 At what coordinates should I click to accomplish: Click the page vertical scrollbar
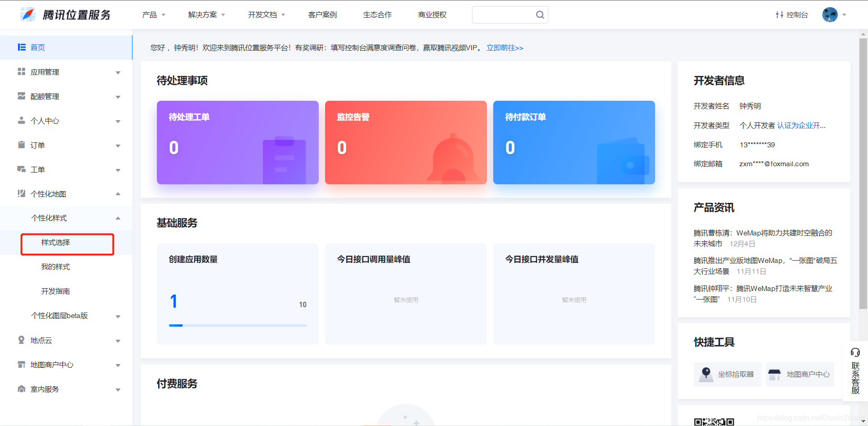click(863, 173)
